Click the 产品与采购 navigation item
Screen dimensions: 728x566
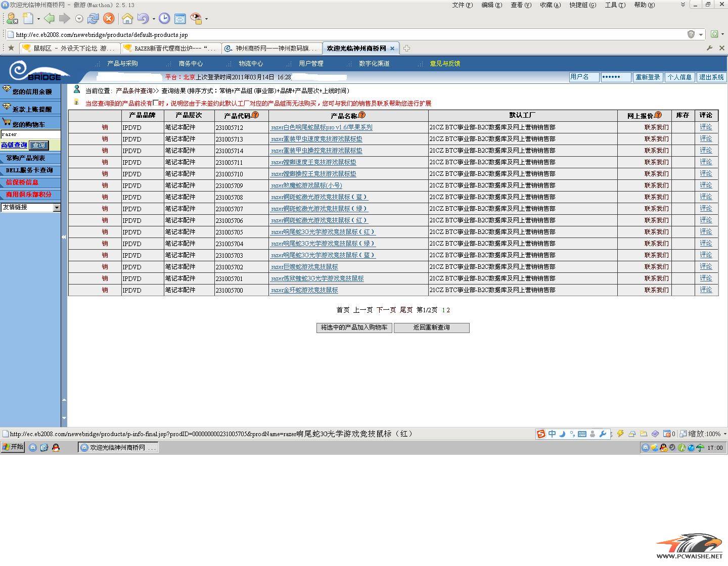(122, 64)
